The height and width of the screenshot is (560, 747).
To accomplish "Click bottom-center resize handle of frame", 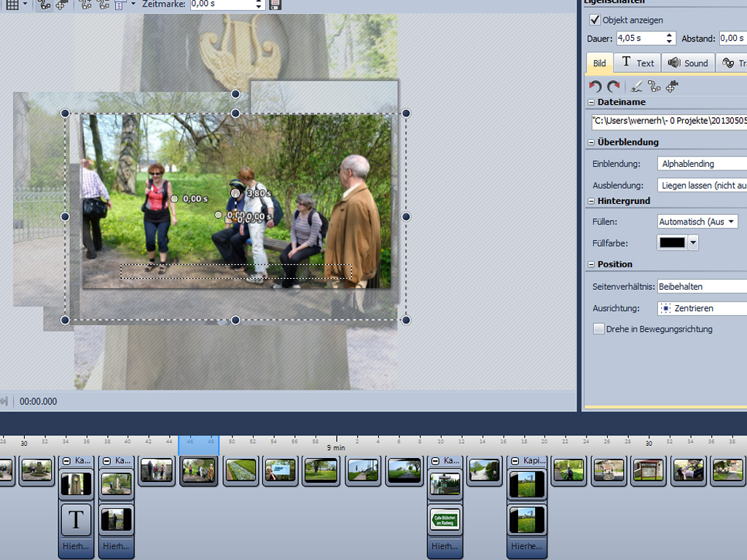I will tap(235, 320).
